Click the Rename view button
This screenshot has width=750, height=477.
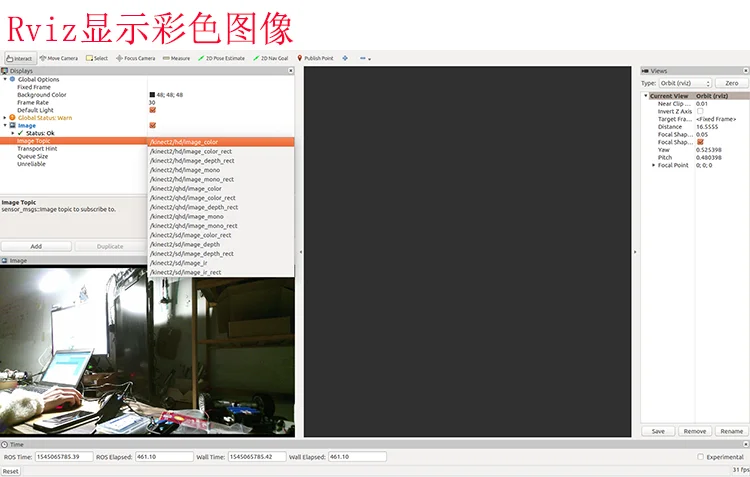(x=732, y=431)
